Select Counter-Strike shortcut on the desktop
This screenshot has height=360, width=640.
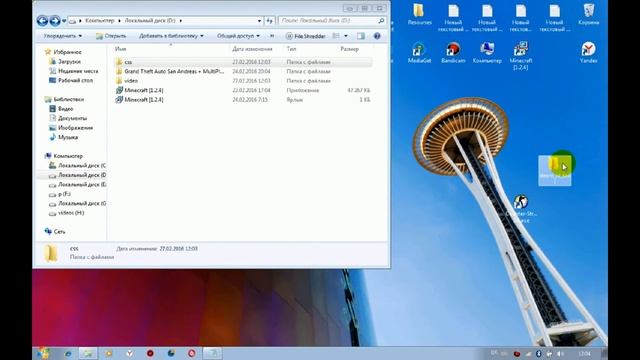click(x=521, y=209)
